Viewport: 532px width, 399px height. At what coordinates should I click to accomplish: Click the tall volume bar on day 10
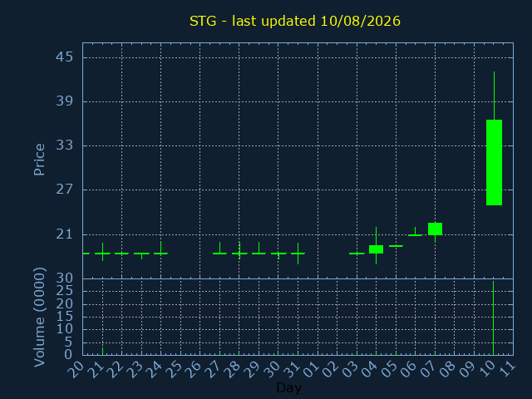pos(493,318)
